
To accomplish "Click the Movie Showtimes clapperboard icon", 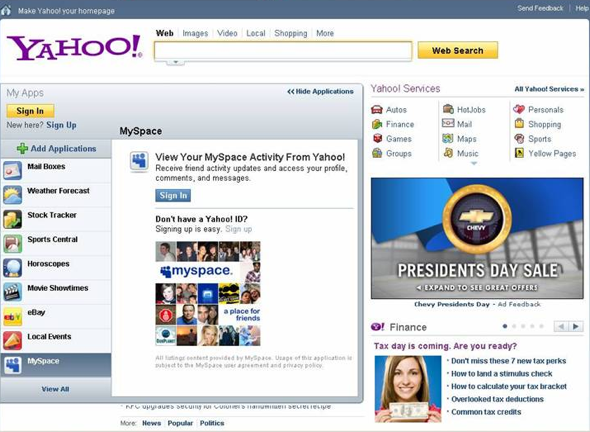I will tap(12, 292).
